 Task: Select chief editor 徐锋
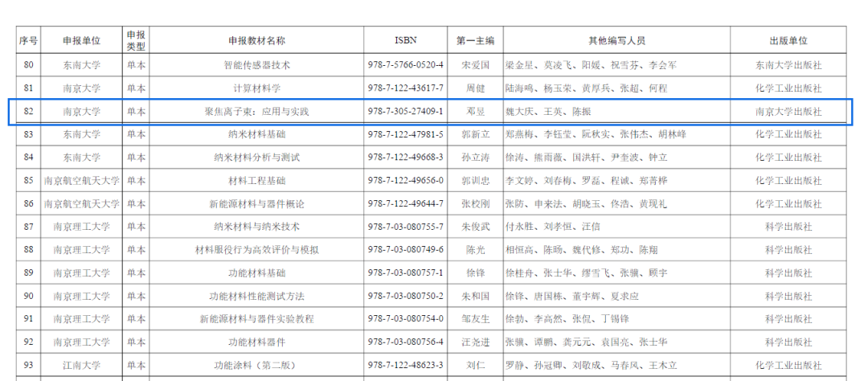pyautogui.click(x=476, y=273)
